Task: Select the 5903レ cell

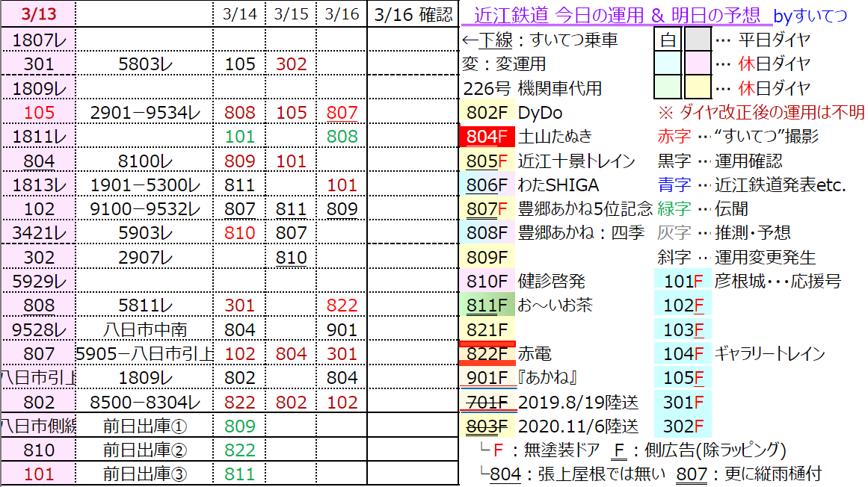Action: click(144, 233)
